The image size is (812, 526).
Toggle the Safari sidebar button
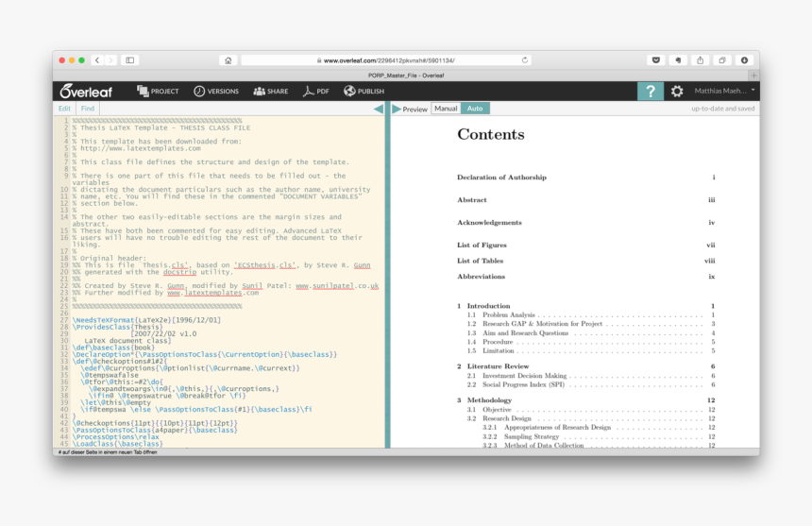pos(130,60)
